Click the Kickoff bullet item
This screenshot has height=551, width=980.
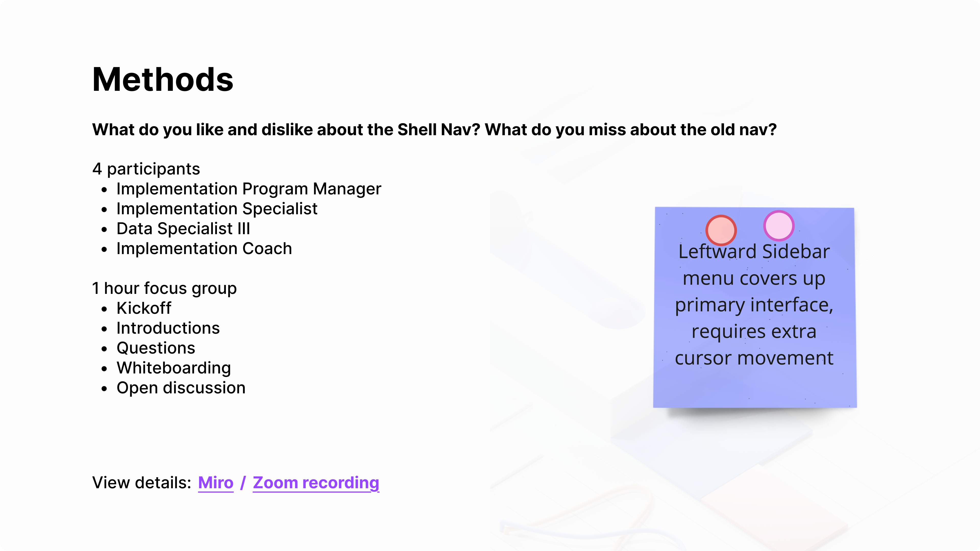(144, 308)
